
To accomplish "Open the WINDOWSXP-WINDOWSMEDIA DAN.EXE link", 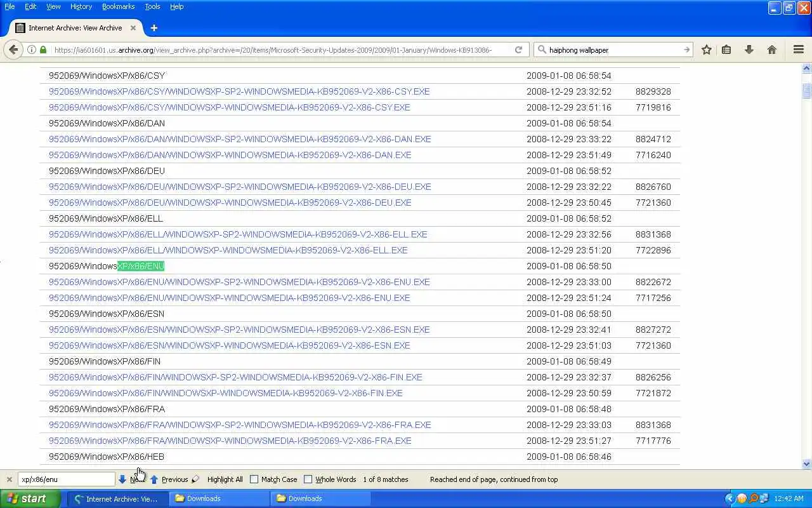I will [x=230, y=155].
